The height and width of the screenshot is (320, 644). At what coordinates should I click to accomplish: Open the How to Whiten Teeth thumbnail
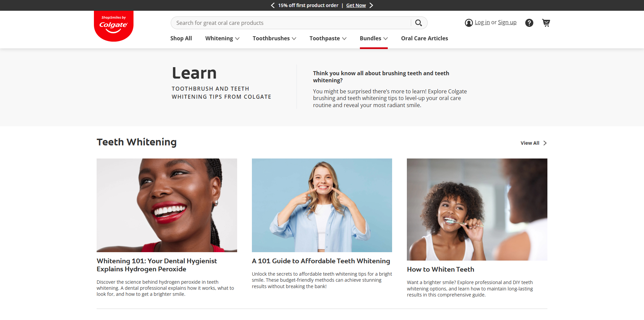point(477,209)
